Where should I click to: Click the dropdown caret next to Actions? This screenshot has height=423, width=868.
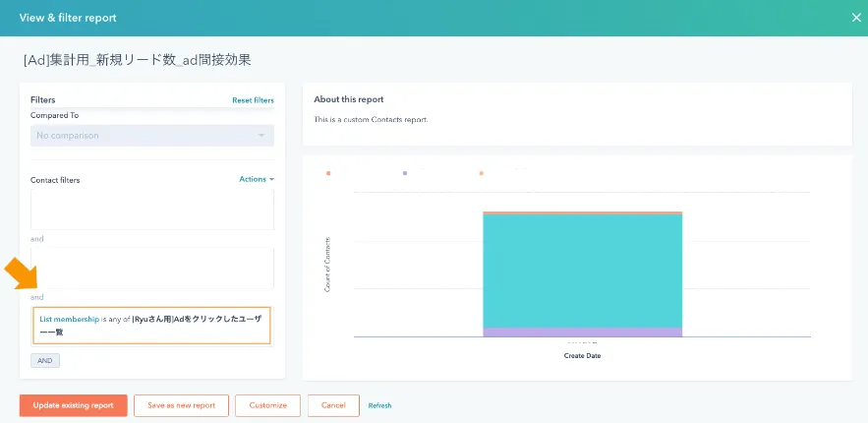(271, 179)
